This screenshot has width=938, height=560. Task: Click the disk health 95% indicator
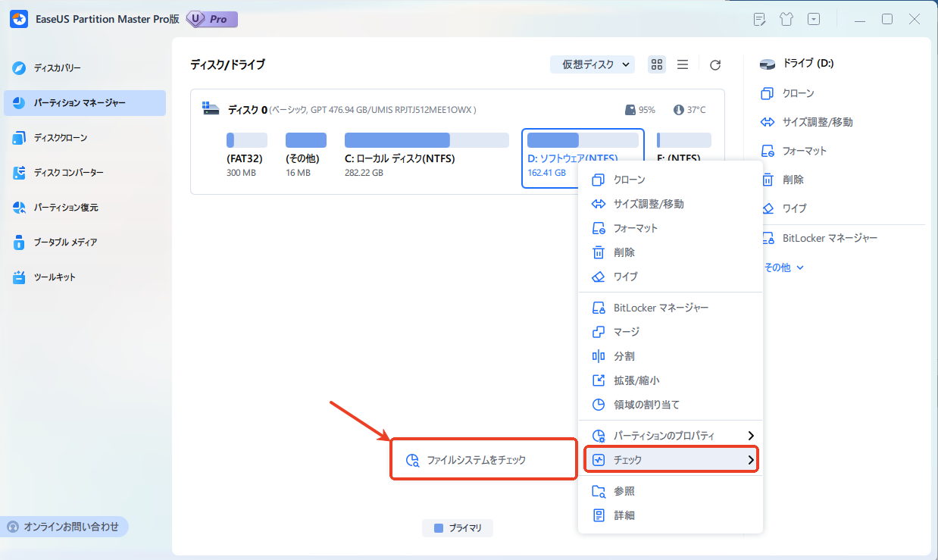[x=640, y=110]
